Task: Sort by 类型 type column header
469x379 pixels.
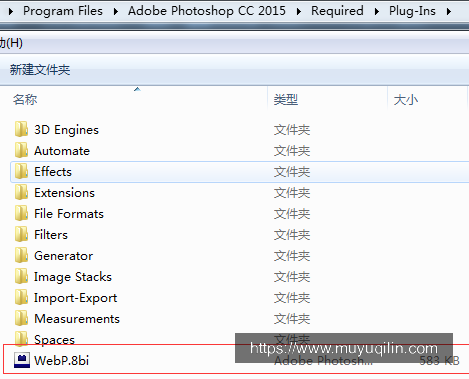Action: [x=286, y=100]
